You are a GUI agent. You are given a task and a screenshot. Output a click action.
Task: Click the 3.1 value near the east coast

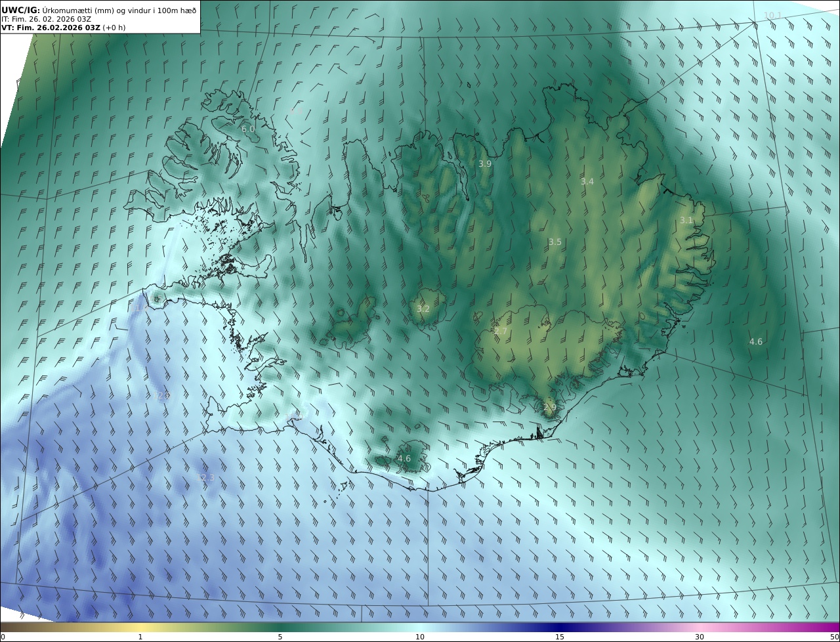(x=686, y=221)
